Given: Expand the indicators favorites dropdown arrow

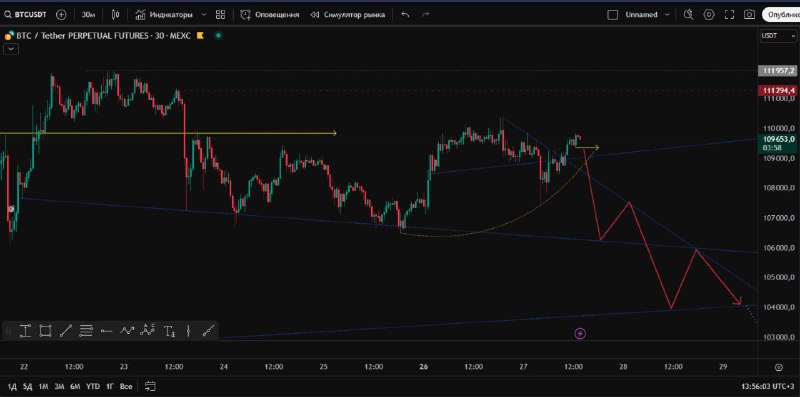Looking at the screenshot, I should coord(204,15).
